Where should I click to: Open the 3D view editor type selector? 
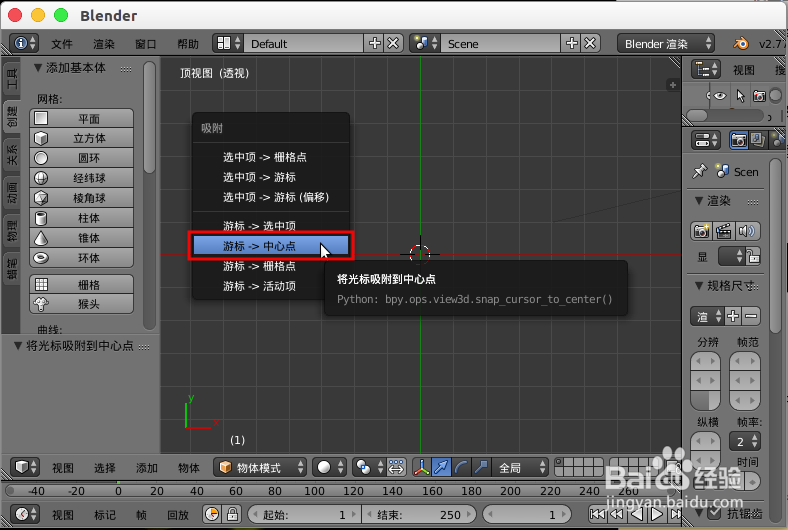(x=25, y=467)
